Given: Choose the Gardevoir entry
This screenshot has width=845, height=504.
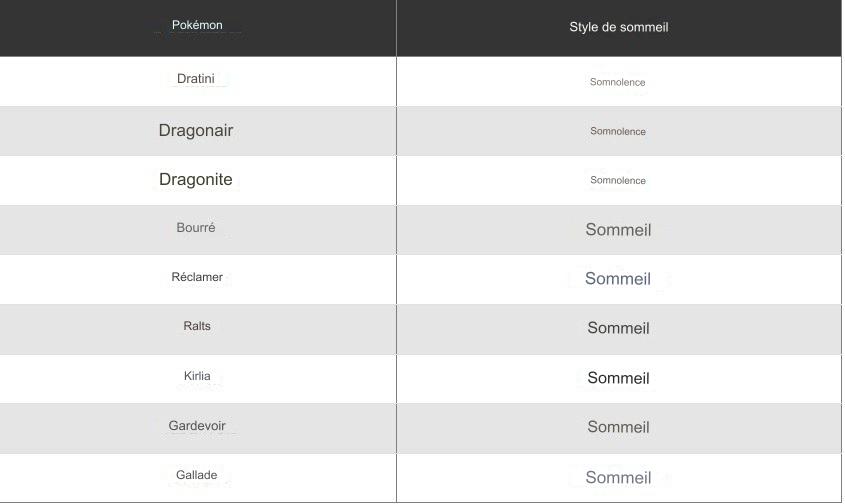Looking at the screenshot, I should pyautogui.click(x=197, y=426).
